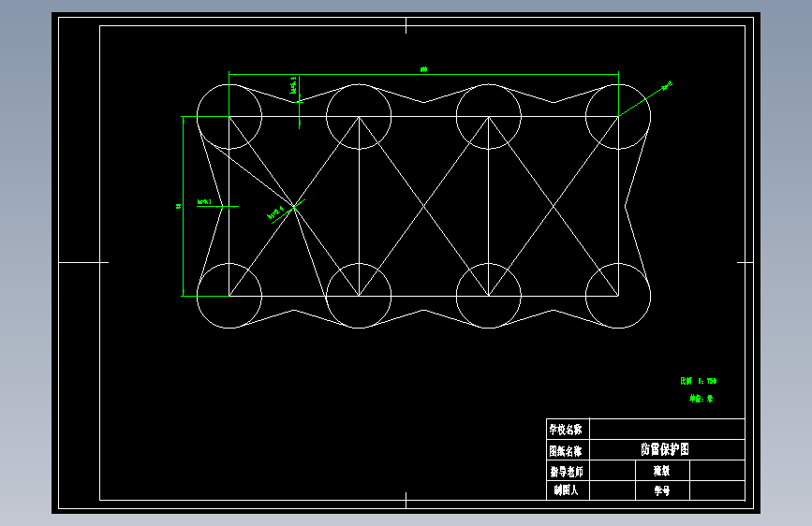Select the green 比例 scale annotation
Image resolution: width=812 pixels, height=526 pixels.
(698, 381)
